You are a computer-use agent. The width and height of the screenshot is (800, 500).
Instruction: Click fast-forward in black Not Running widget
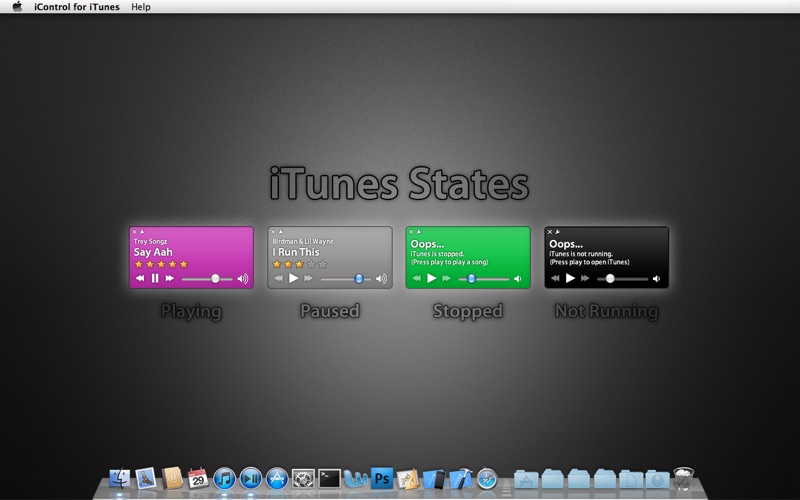pos(585,278)
